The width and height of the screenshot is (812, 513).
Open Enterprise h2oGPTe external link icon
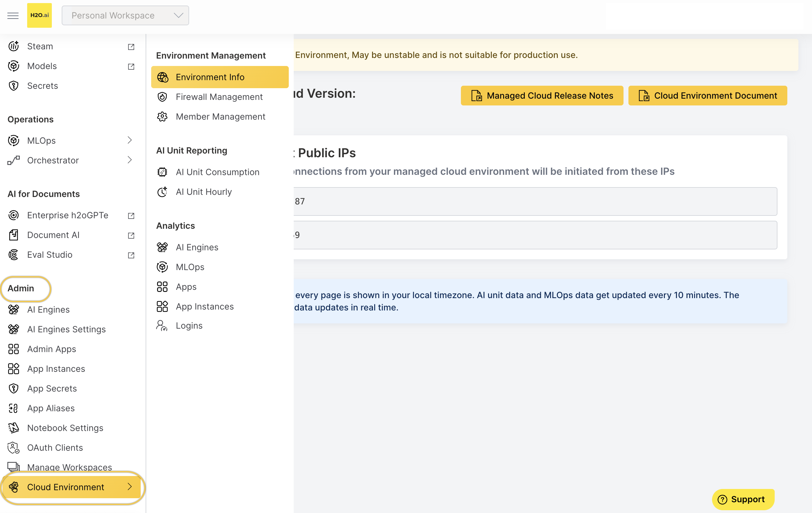pyautogui.click(x=131, y=215)
